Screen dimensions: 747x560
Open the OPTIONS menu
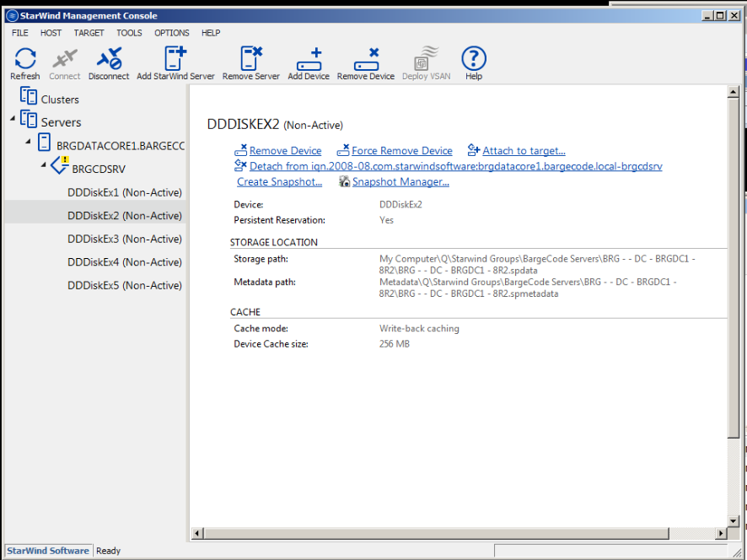tap(171, 33)
